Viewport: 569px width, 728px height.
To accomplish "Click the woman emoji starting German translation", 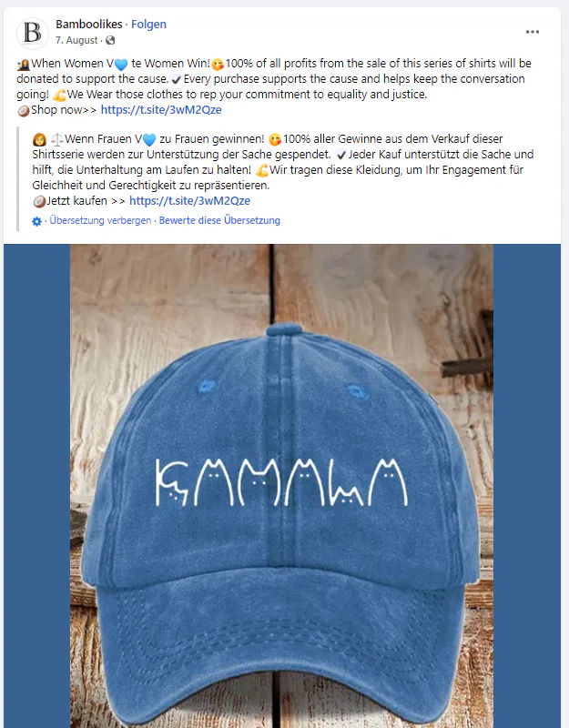I will [38, 140].
